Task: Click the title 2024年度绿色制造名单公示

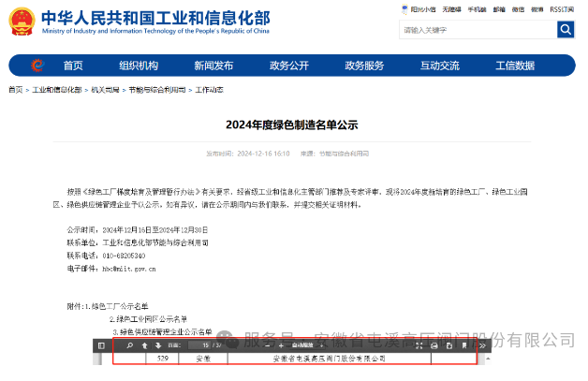Action: point(292,125)
